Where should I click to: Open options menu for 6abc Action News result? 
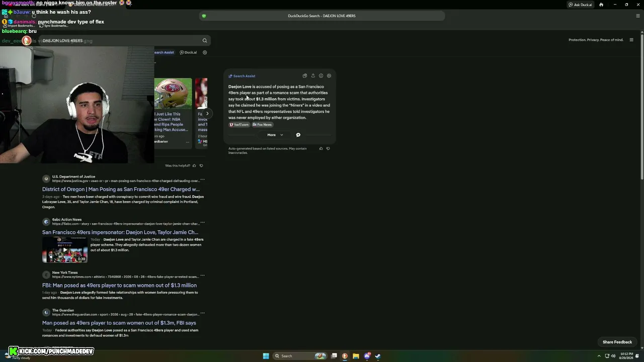[x=202, y=223]
